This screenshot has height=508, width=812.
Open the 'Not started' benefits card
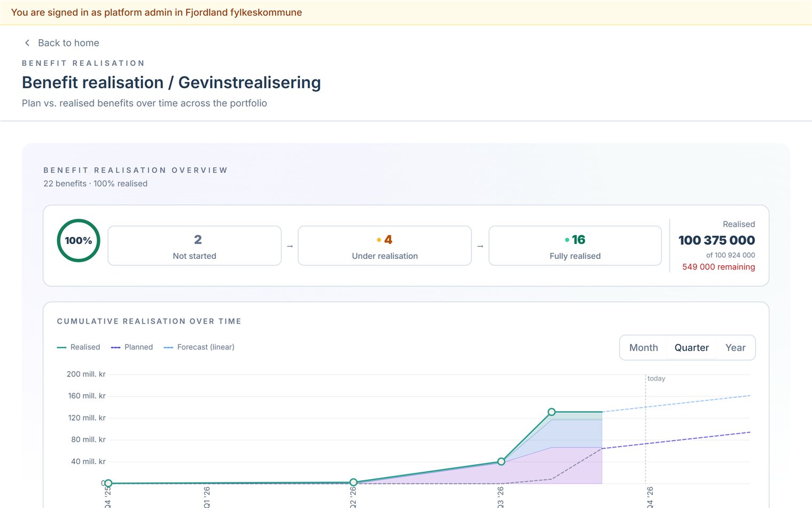(x=194, y=245)
